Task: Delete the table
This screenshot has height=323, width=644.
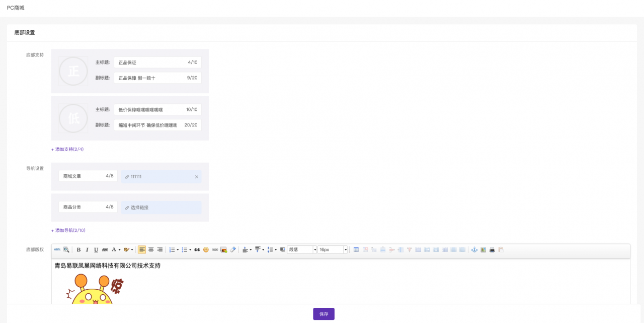Action: [365, 249]
